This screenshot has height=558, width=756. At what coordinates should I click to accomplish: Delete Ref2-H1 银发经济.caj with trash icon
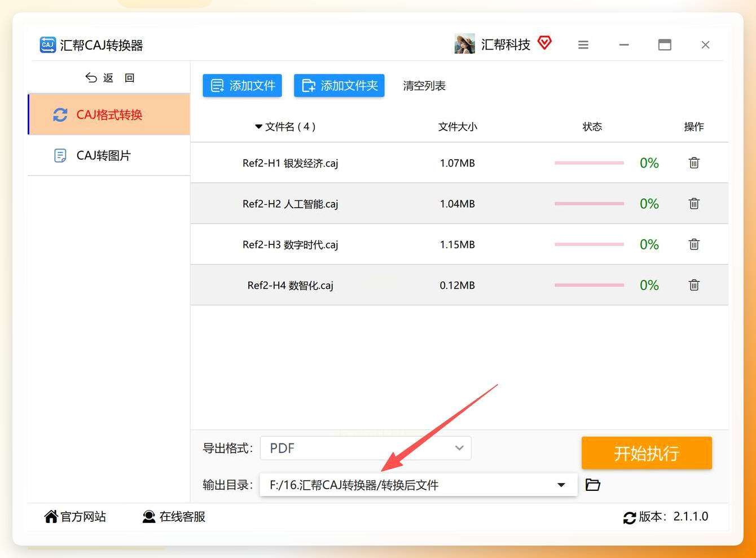694,163
